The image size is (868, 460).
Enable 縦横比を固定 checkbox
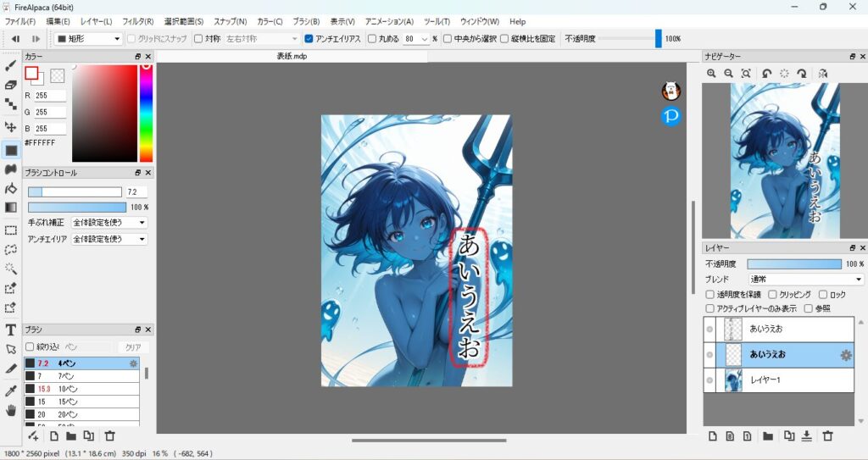tap(504, 39)
